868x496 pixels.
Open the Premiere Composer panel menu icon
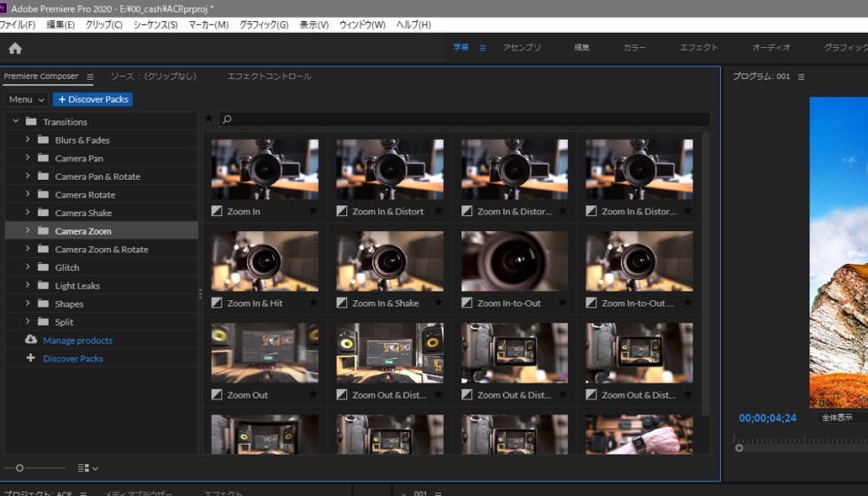(90, 77)
